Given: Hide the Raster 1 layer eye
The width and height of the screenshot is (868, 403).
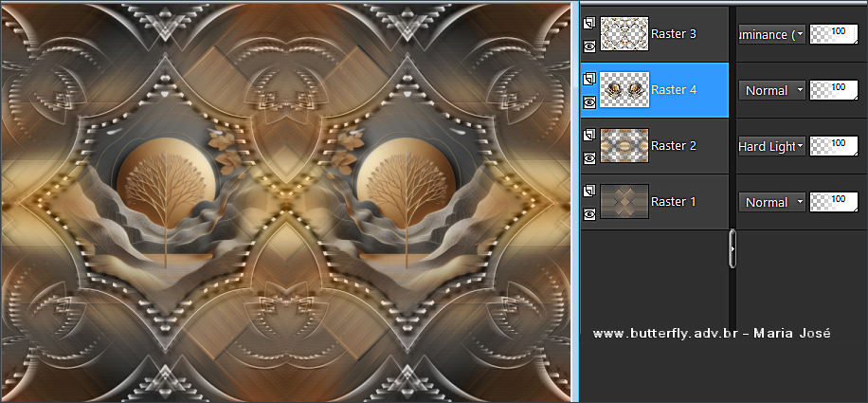Looking at the screenshot, I should (x=589, y=215).
